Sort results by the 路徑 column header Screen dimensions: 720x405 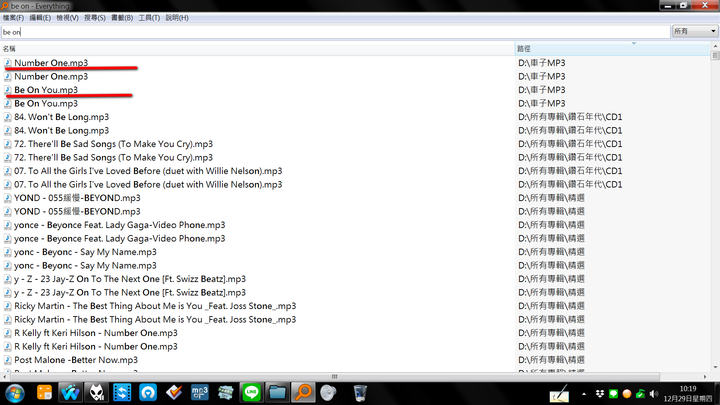[x=613, y=49]
